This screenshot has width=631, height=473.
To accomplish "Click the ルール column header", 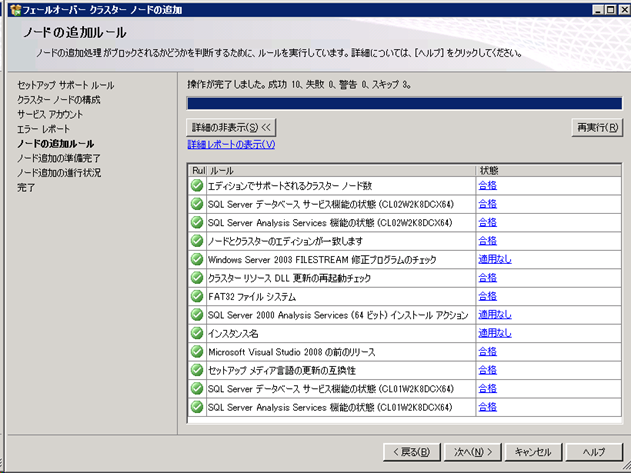I will 341,171.
